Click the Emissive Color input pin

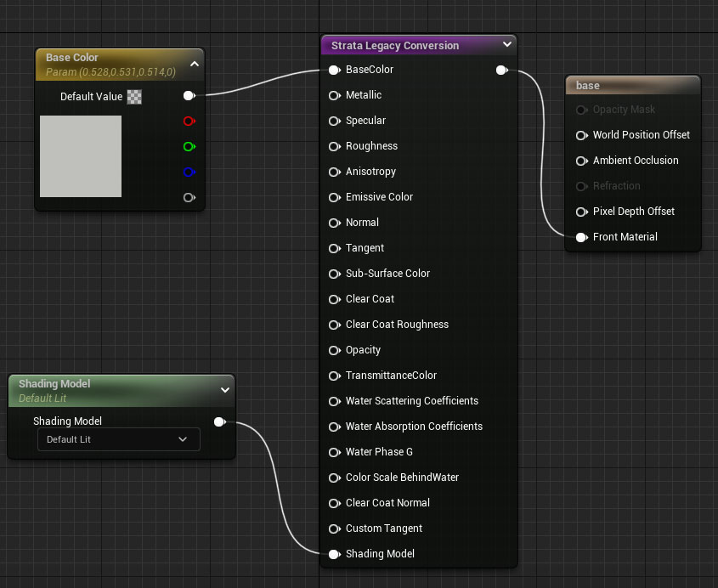[x=335, y=197]
